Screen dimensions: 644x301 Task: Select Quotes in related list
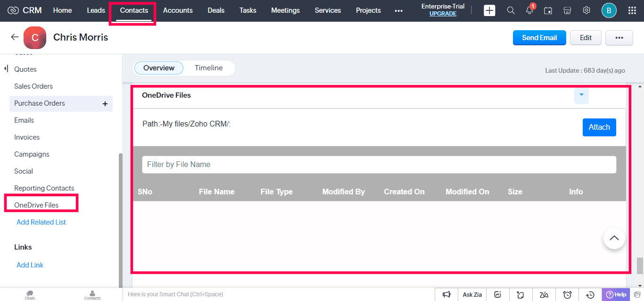coord(25,69)
